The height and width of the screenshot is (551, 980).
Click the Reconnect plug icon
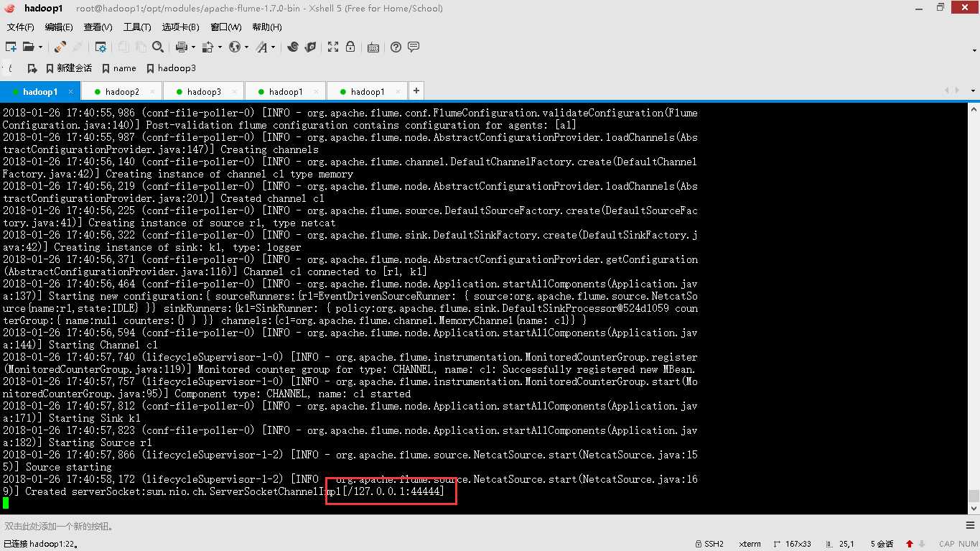[61, 47]
